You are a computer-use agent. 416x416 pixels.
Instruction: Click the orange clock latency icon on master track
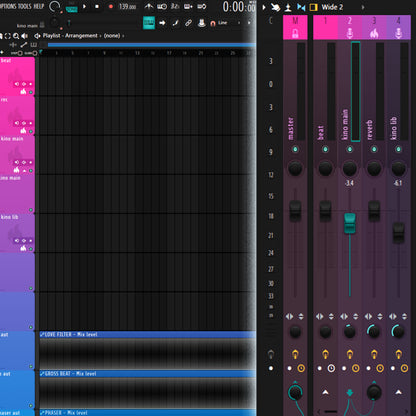click(301, 368)
